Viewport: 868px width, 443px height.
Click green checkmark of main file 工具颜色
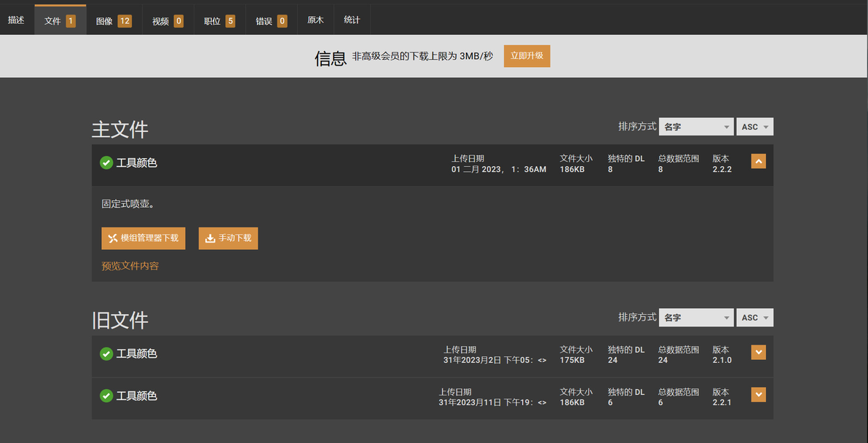(106, 162)
